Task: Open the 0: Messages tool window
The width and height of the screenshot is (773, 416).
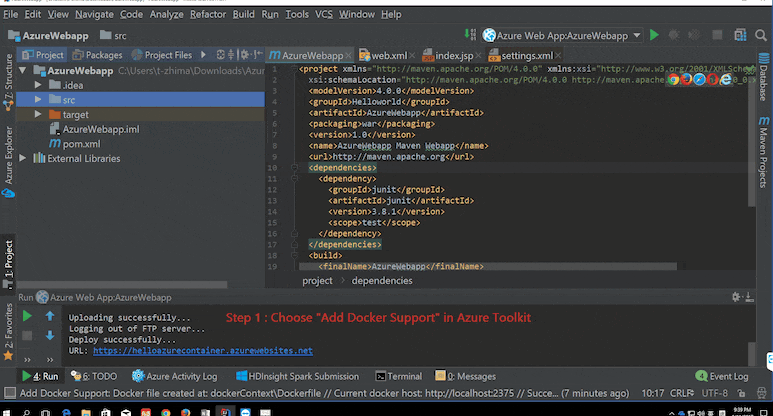Action: click(465, 376)
